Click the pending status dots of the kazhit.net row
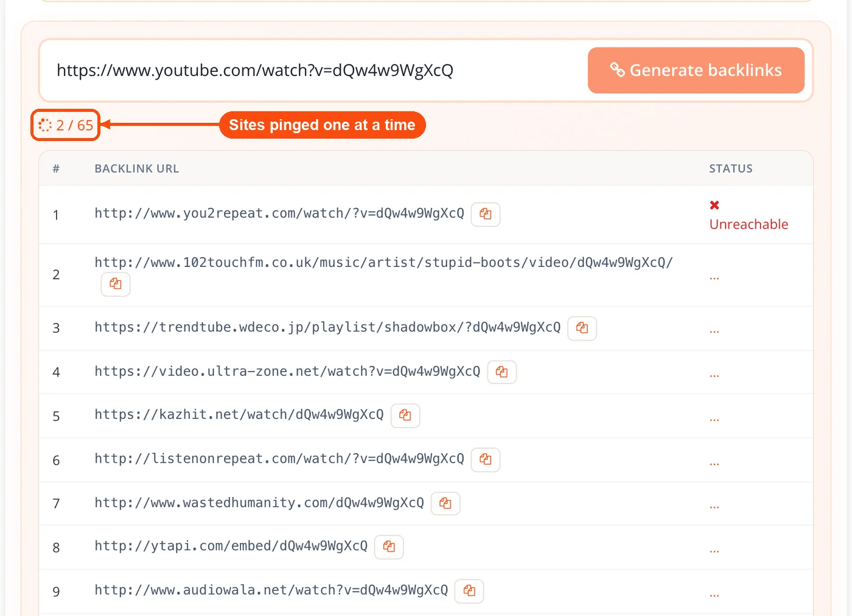This screenshot has height=616, width=852. coord(714,420)
